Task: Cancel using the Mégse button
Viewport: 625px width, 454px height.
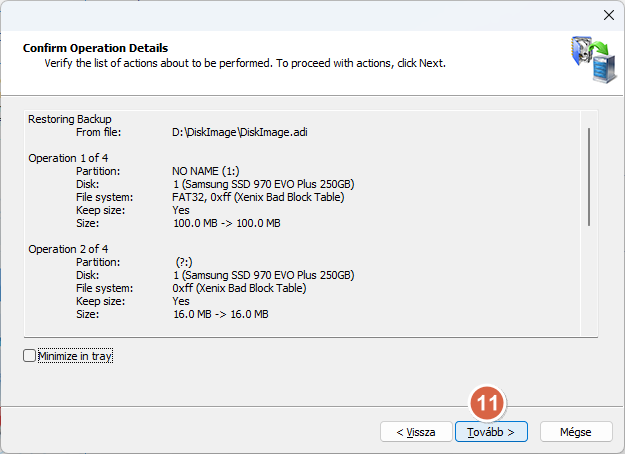Action: [576, 432]
